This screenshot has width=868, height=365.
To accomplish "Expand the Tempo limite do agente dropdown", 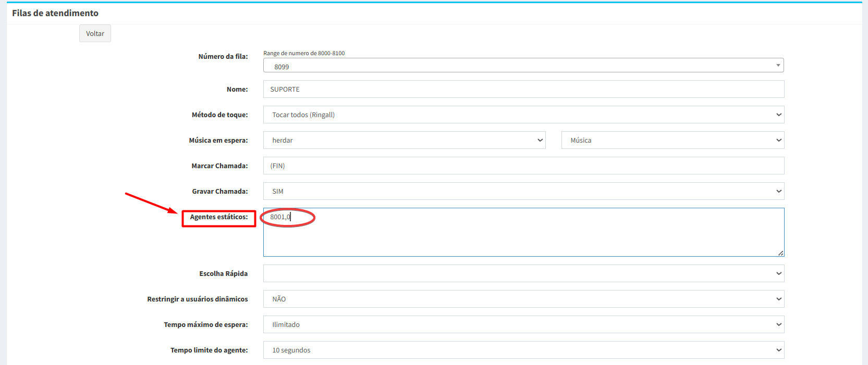I will pos(523,350).
